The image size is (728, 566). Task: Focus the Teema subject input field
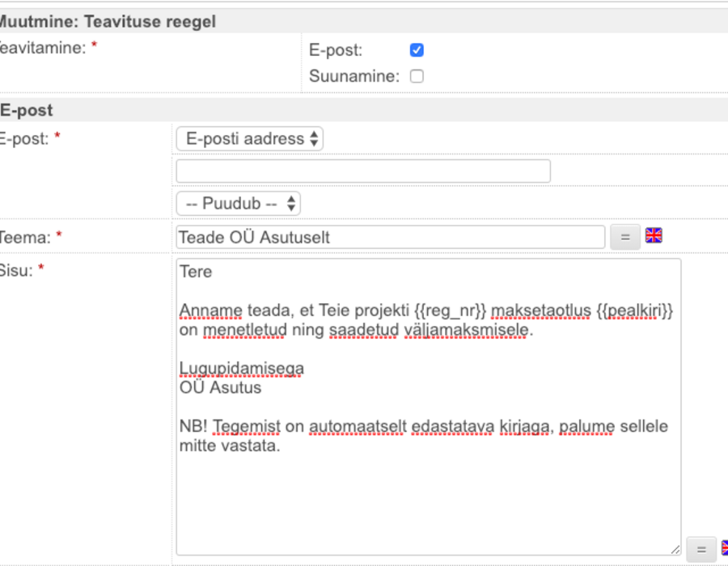(391, 237)
